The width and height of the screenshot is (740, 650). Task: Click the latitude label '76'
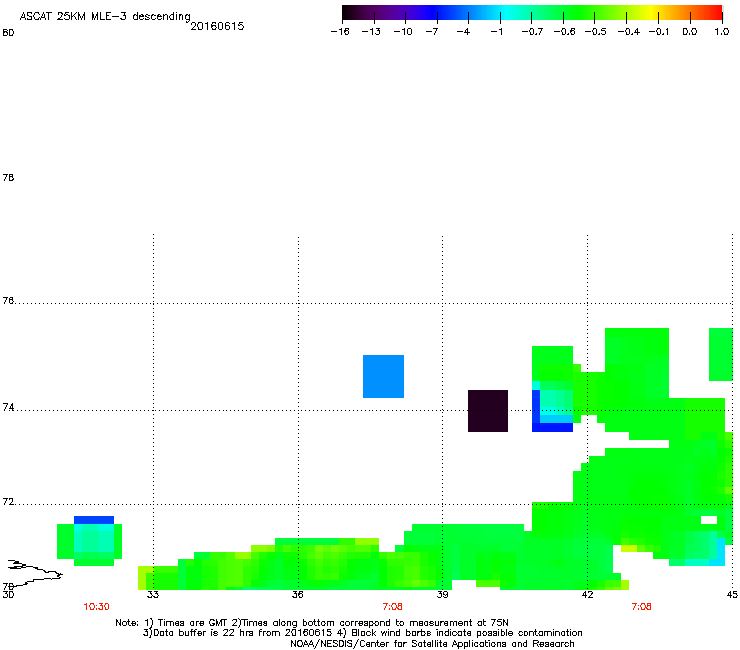coord(8,300)
